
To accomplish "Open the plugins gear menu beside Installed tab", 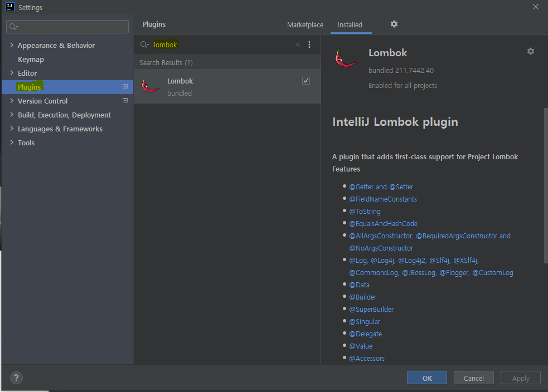I will click(x=394, y=24).
